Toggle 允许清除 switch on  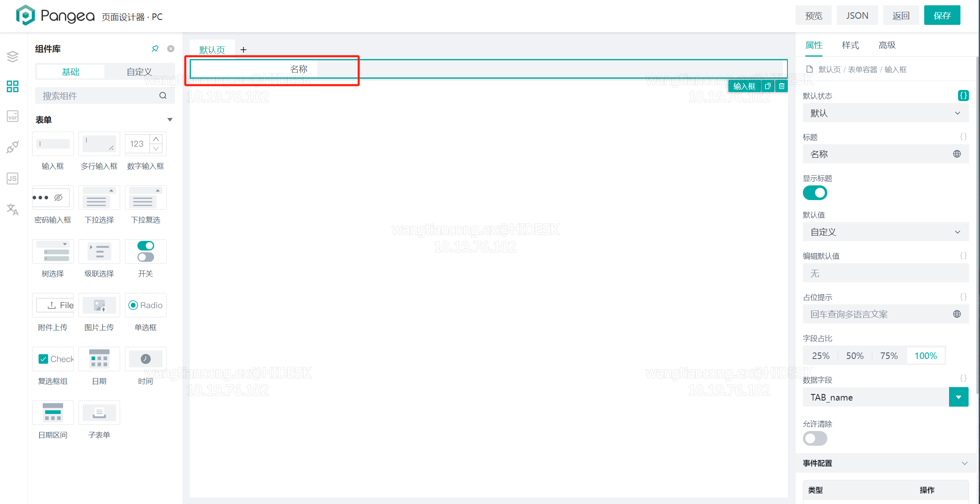pyautogui.click(x=814, y=439)
